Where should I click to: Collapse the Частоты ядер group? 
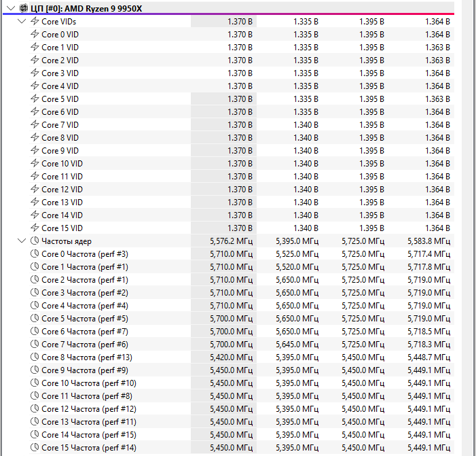(x=22, y=241)
